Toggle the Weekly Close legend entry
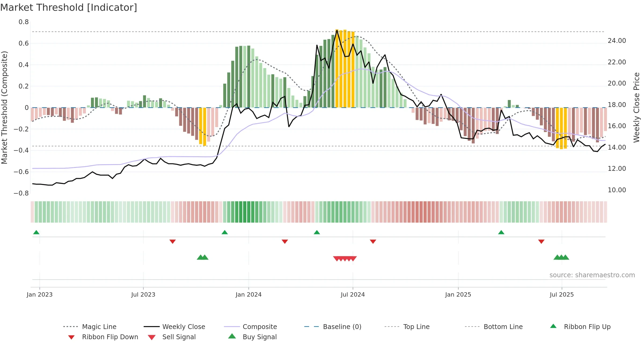This screenshot has height=362, width=644. click(174, 327)
